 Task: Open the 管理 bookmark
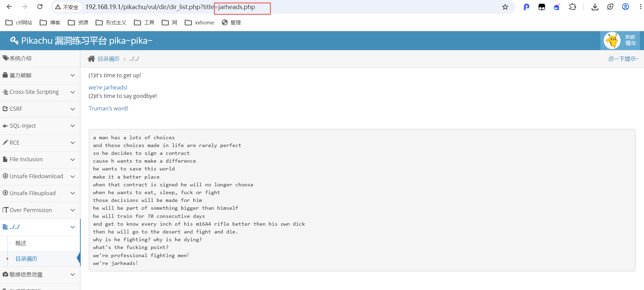(231, 22)
